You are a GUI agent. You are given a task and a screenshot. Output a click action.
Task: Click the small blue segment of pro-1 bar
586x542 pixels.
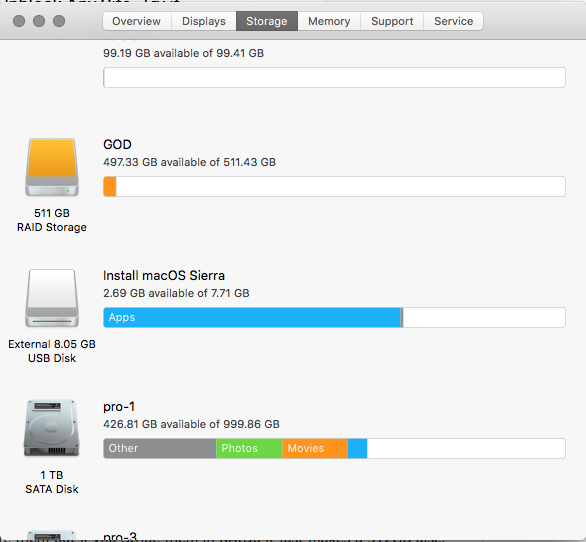pos(357,448)
